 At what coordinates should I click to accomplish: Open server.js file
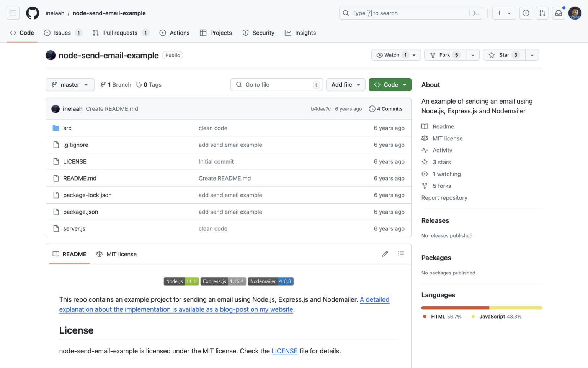pos(74,228)
